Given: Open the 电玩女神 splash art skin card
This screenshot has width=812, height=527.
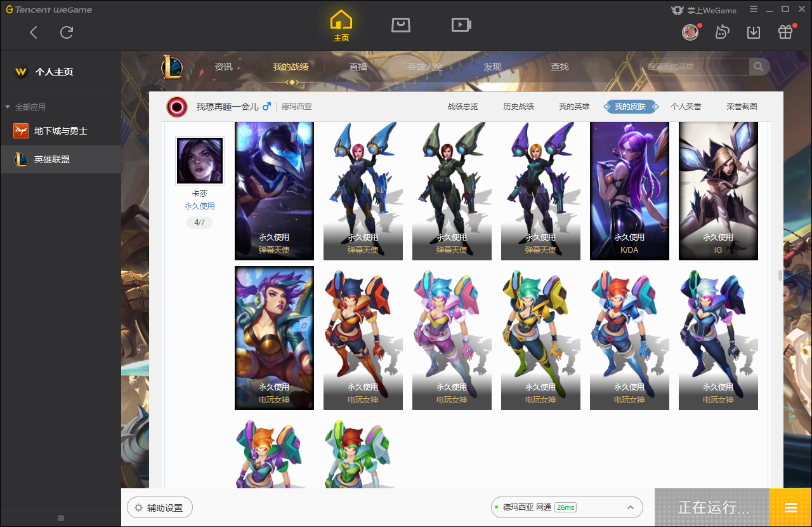Looking at the screenshot, I should [x=274, y=338].
